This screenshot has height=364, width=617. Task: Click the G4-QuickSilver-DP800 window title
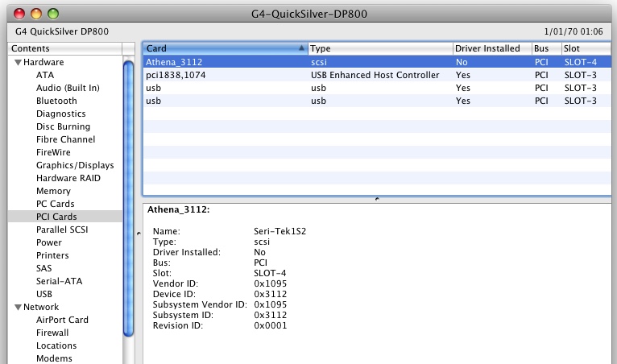[308, 14]
